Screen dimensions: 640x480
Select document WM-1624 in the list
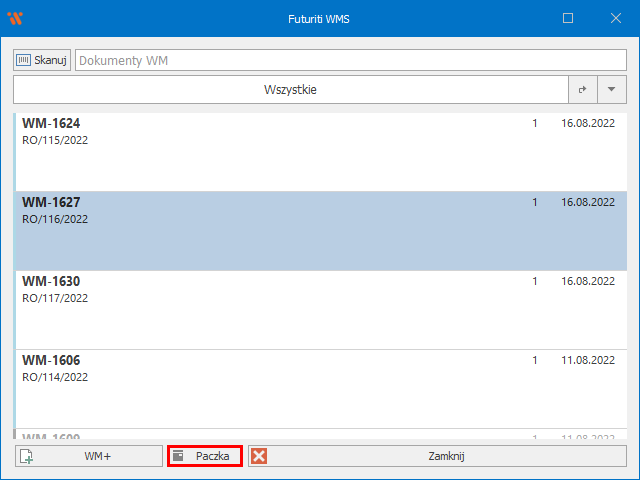click(320, 150)
